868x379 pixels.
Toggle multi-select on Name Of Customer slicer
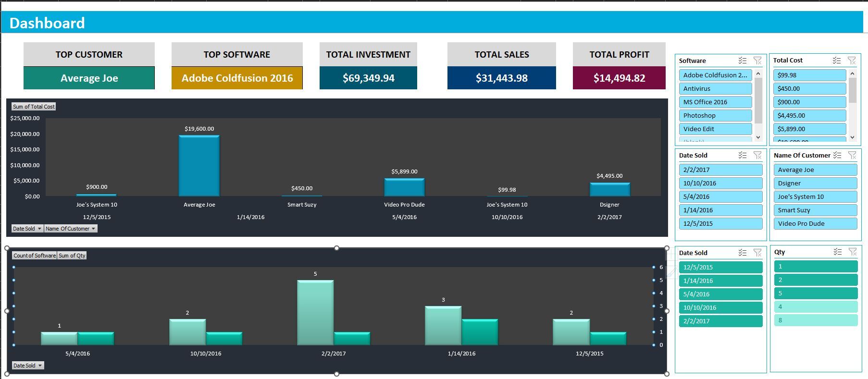pyautogui.click(x=837, y=155)
